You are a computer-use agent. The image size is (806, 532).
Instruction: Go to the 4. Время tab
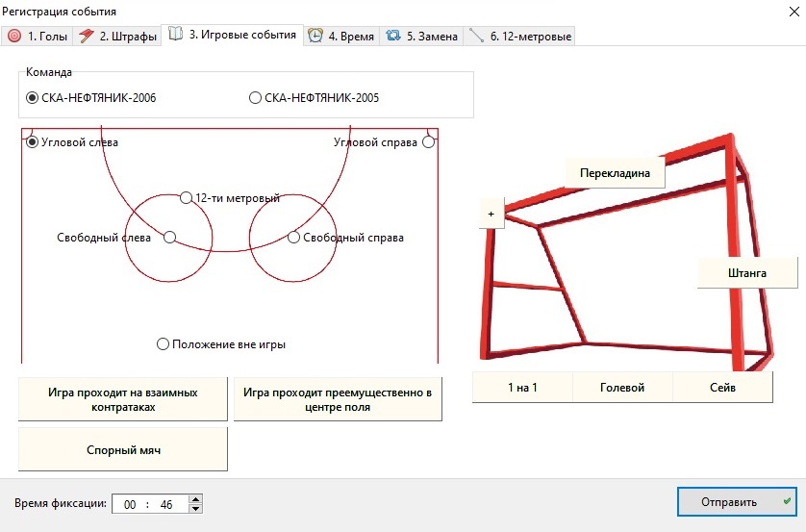[341, 36]
